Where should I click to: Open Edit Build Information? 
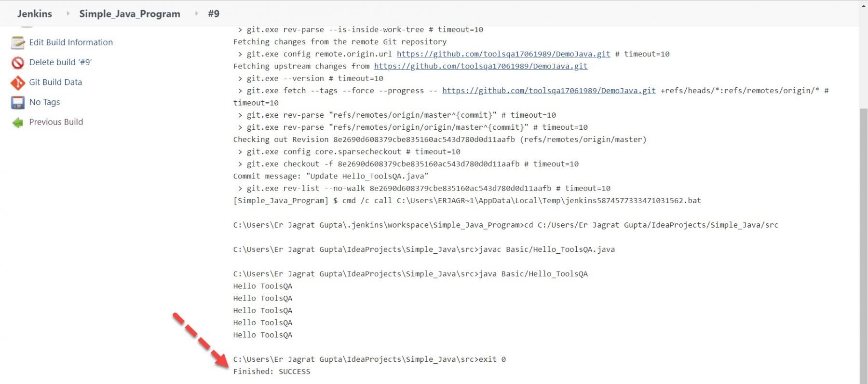coord(71,42)
